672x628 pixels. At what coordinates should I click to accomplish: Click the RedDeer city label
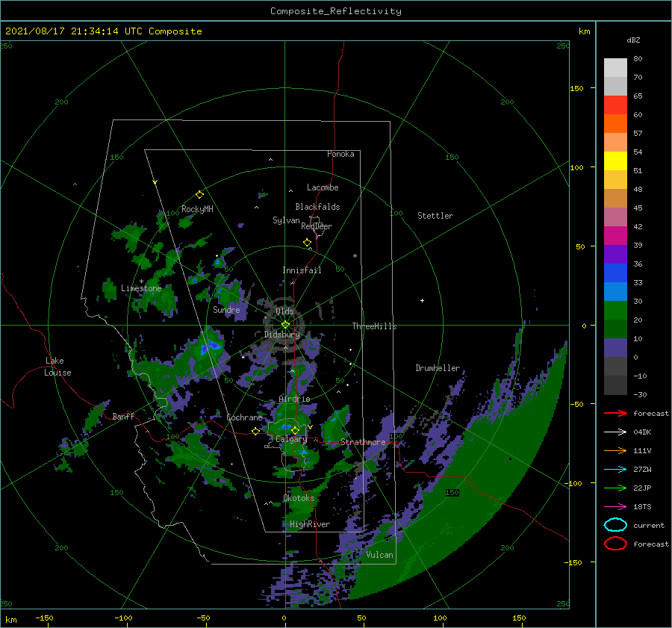(317, 226)
